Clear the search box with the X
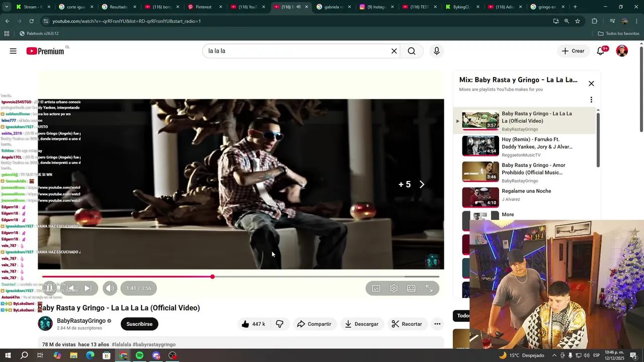 pos(394,51)
